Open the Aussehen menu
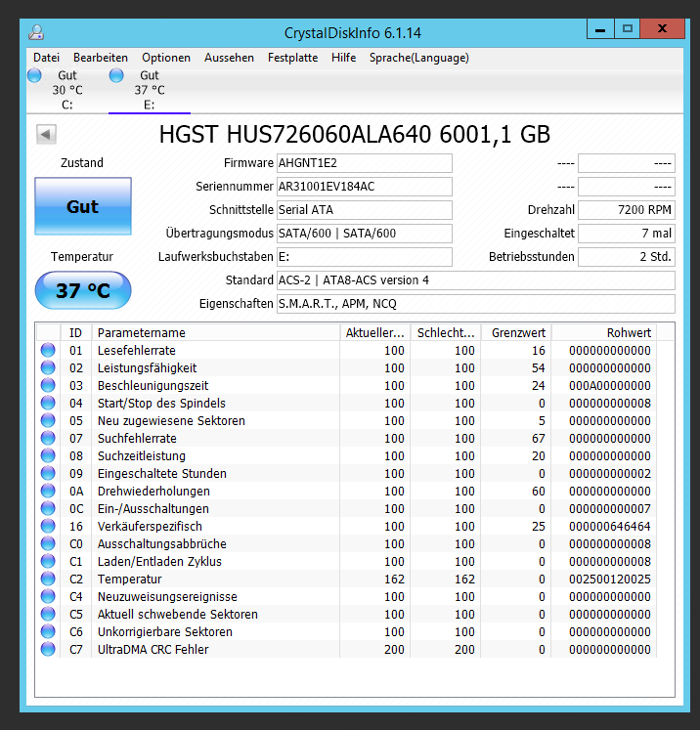700x730 pixels. pos(229,58)
